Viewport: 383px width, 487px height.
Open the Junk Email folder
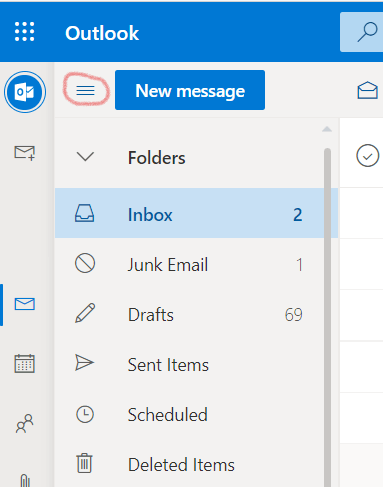point(189,265)
